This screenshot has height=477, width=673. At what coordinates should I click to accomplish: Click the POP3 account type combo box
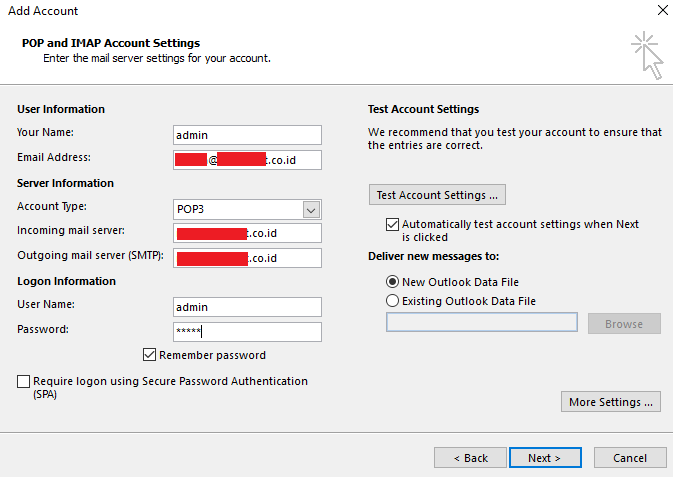click(x=237, y=209)
